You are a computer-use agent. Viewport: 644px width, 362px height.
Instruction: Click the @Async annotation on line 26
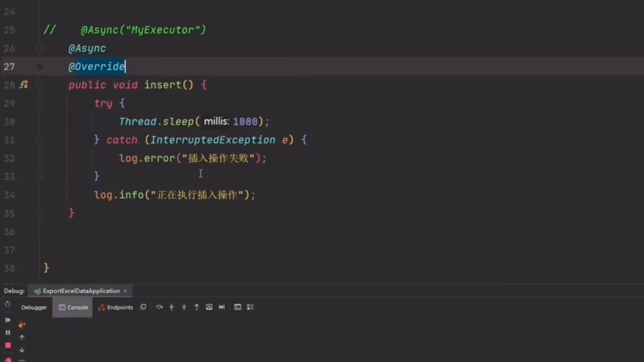(87, 49)
